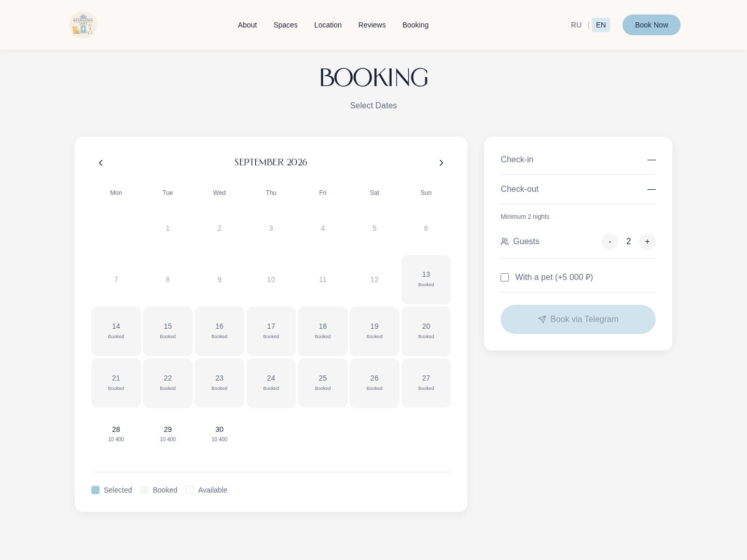
Task: Click the Available legend swatch
Action: click(190, 490)
